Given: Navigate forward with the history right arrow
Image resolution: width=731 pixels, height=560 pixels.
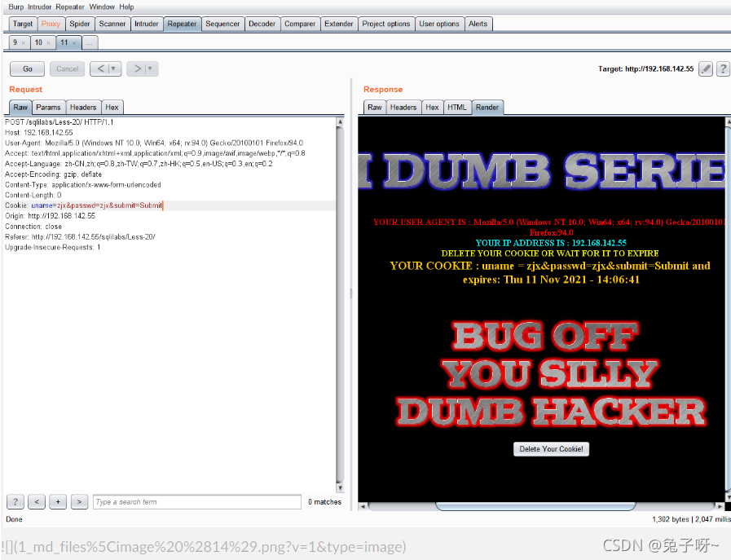Looking at the screenshot, I should click(x=138, y=69).
